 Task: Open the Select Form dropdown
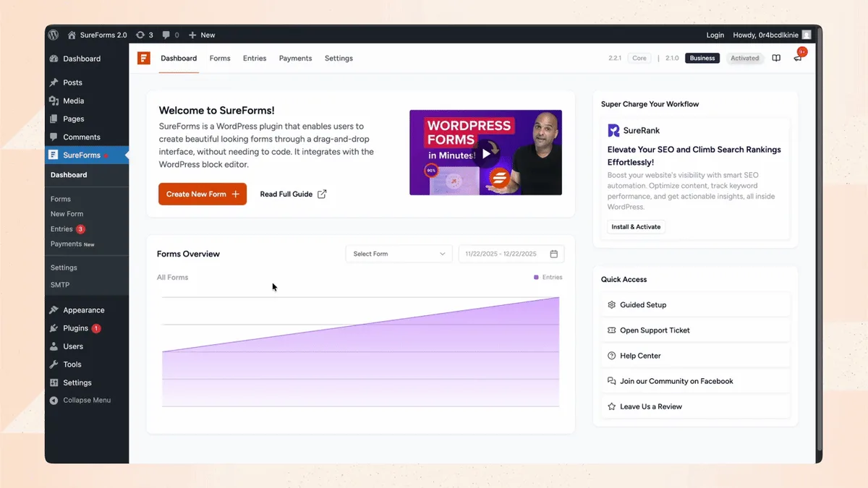pos(399,254)
